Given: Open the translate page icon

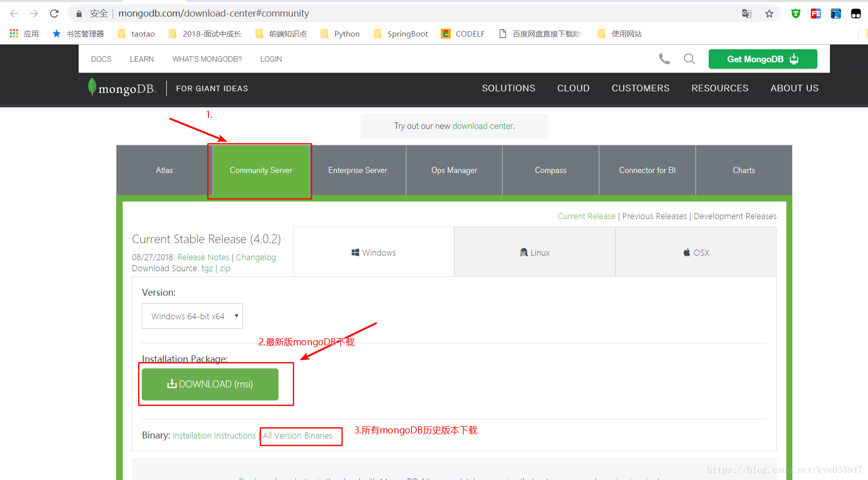Looking at the screenshot, I should pos(747,14).
